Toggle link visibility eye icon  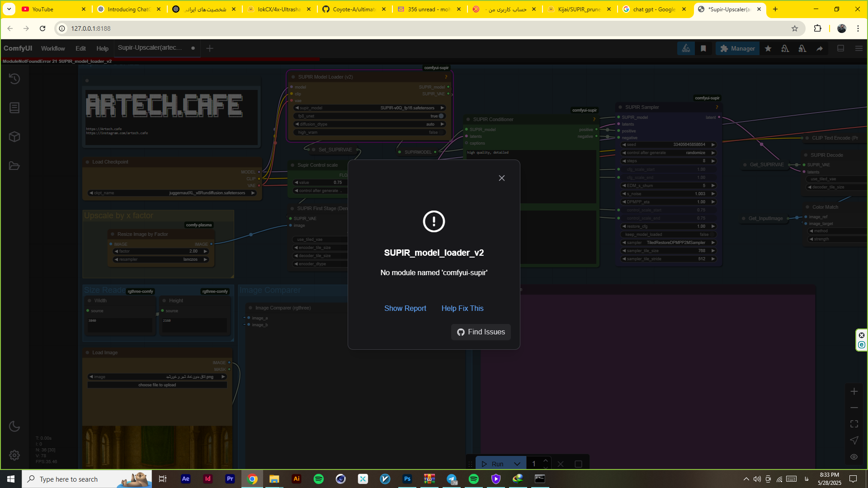[x=854, y=457]
